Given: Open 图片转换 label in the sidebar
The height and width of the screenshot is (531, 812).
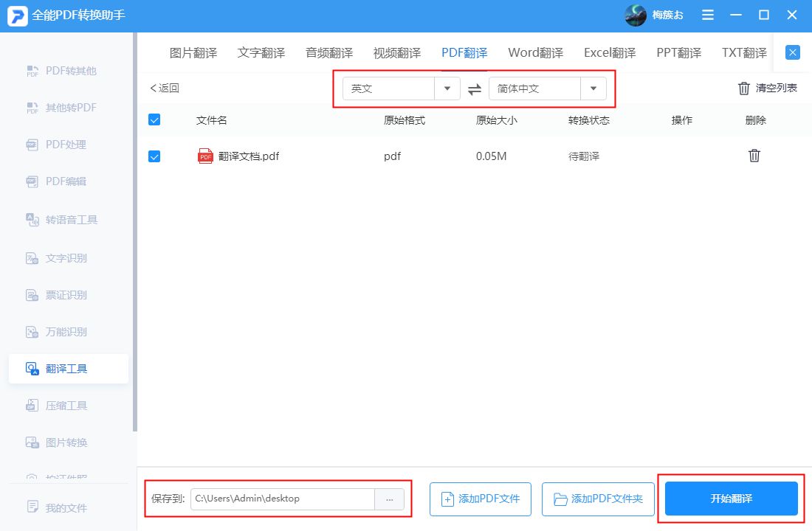Looking at the screenshot, I should click(66, 442).
